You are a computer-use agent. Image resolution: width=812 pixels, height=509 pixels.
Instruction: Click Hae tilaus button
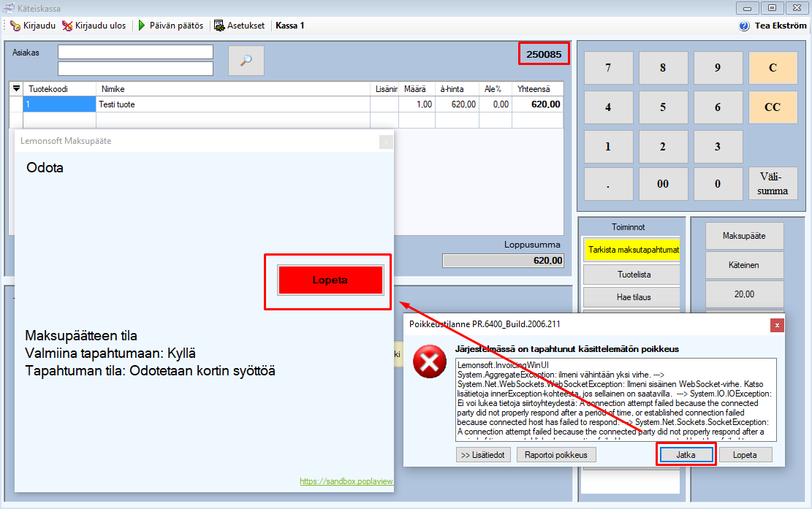pyautogui.click(x=633, y=297)
